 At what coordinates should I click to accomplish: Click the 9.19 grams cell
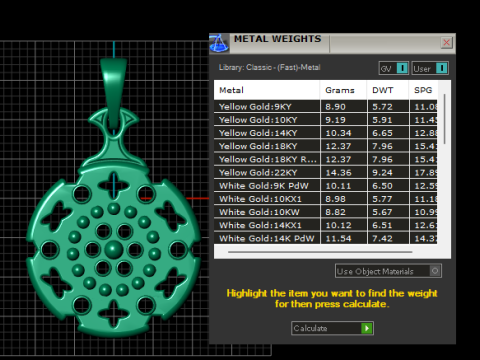tap(343, 120)
